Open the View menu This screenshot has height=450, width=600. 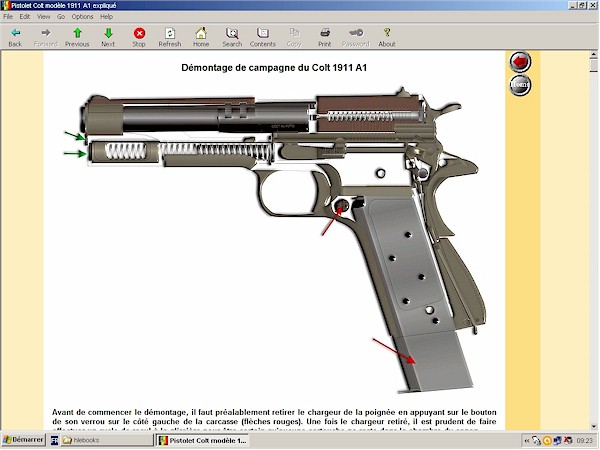pyautogui.click(x=44, y=16)
